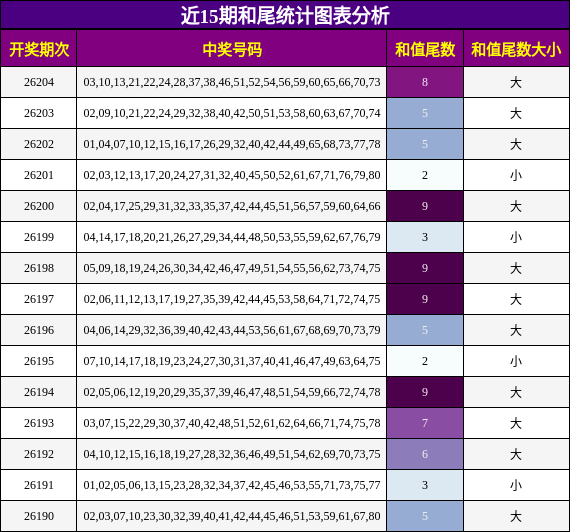Click period number 26203
The width and height of the screenshot is (570, 532).
tap(39, 113)
